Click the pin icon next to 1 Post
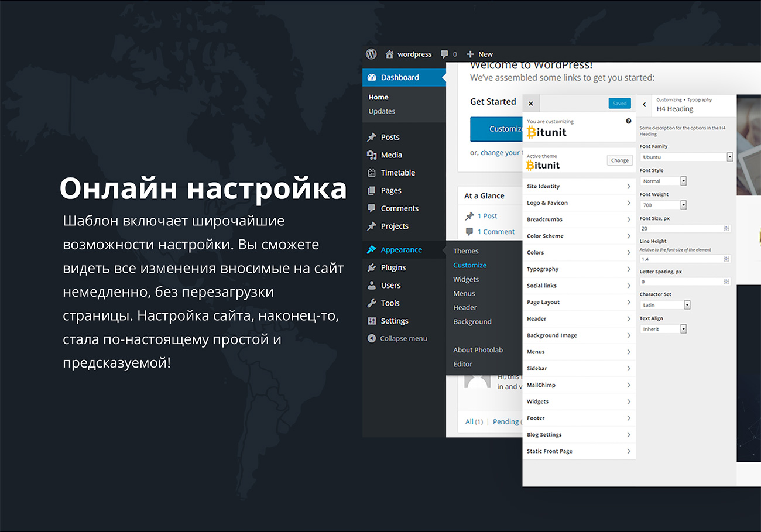 [x=469, y=216]
